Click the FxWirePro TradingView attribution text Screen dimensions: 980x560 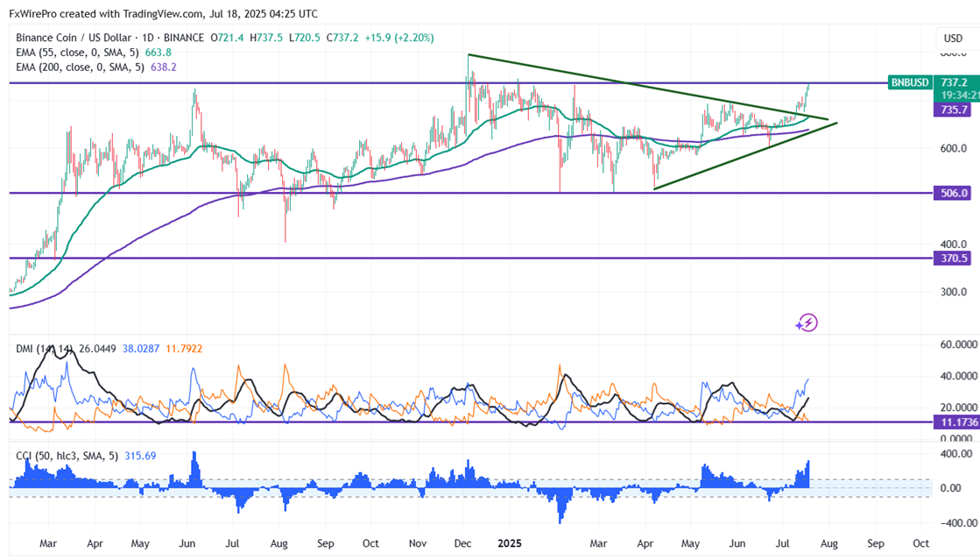163,13
